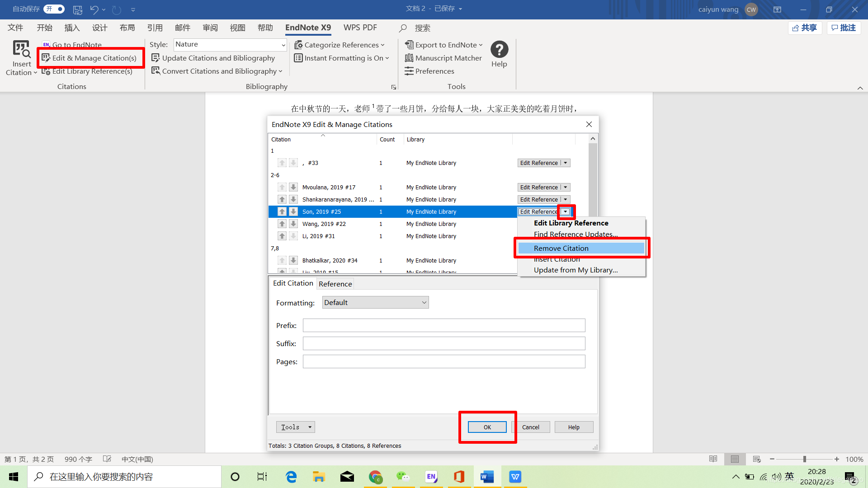Click the citation list scrollbar up arrow

(593, 139)
